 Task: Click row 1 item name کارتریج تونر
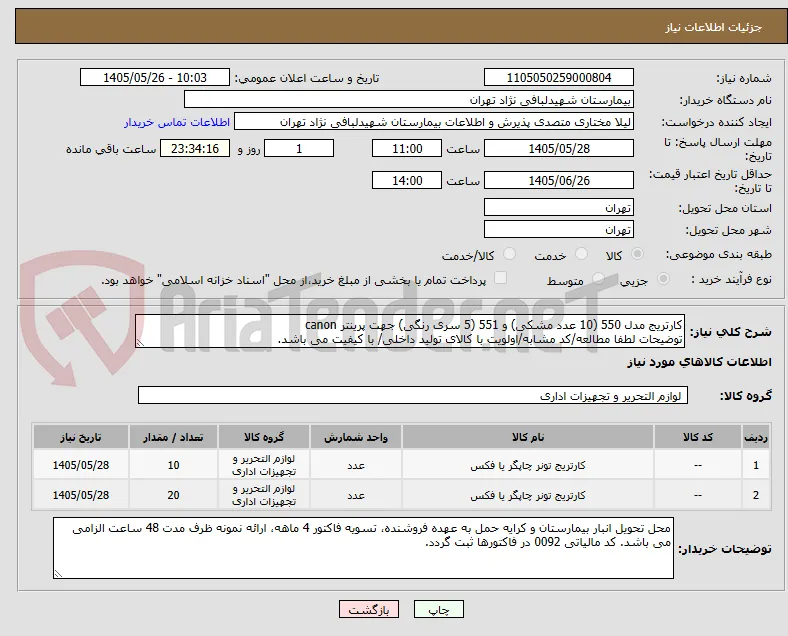click(x=528, y=465)
